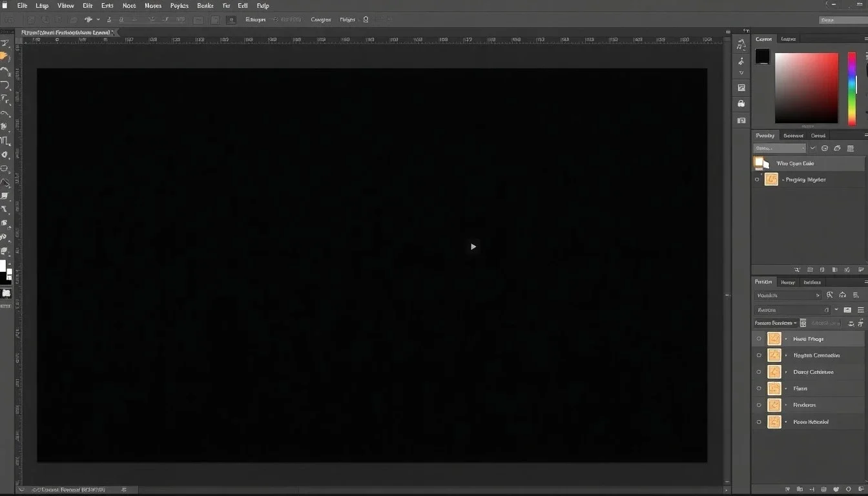Select the orange tool in left toolbox
868x496 pixels.
[5, 57]
